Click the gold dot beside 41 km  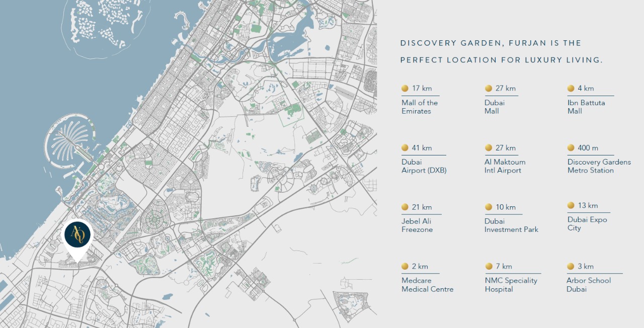(405, 147)
